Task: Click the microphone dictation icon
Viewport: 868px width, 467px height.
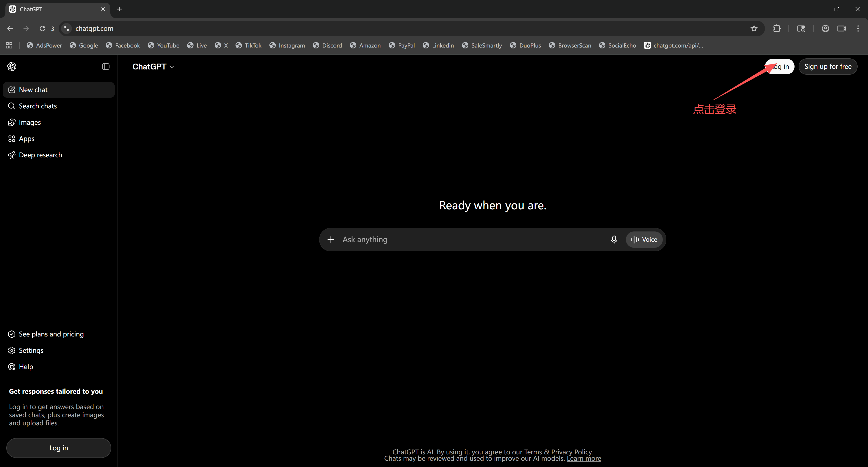Action: (x=614, y=239)
